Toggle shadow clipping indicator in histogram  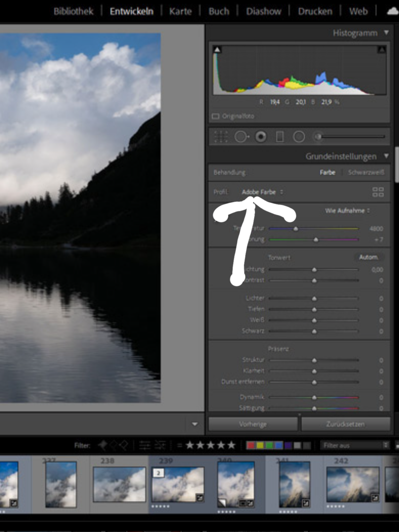point(217,49)
